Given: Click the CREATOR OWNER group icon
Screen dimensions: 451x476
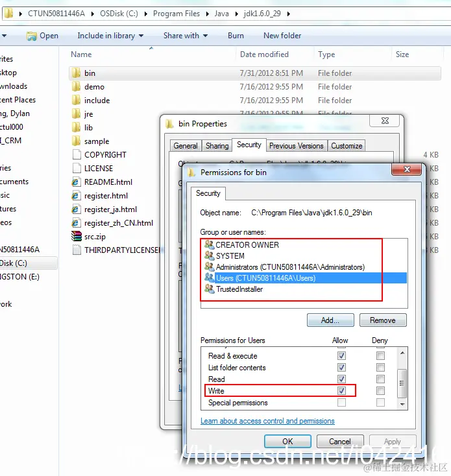Looking at the screenshot, I should pyautogui.click(x=209, y=244).
